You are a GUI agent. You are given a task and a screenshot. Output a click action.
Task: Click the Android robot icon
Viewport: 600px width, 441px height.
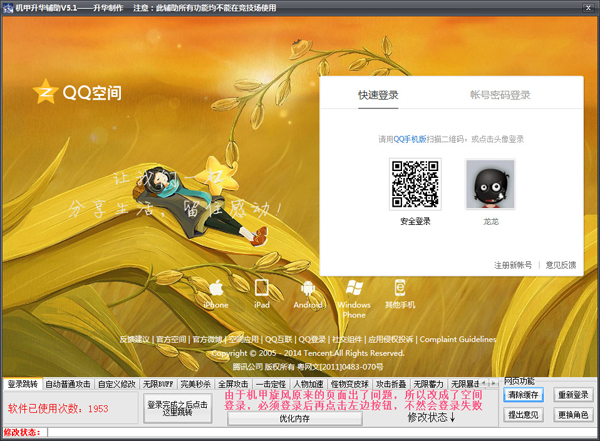(308, 289)
